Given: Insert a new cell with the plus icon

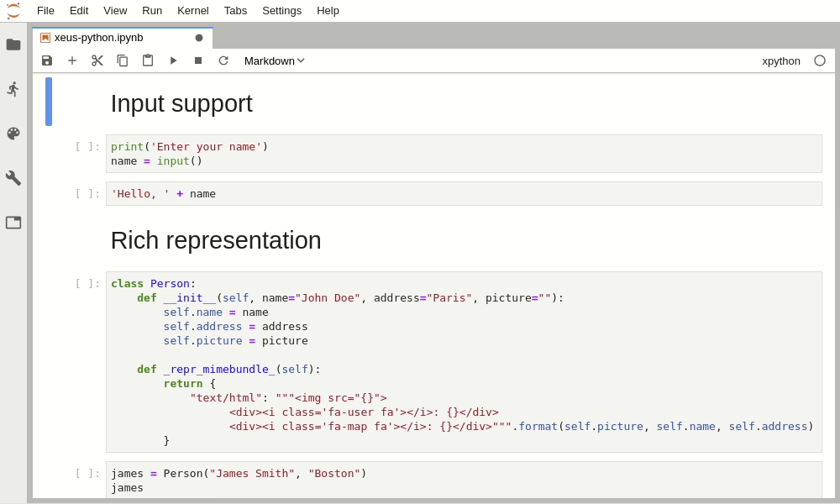Looking at the screenshot, I should (x=72, y=60).
